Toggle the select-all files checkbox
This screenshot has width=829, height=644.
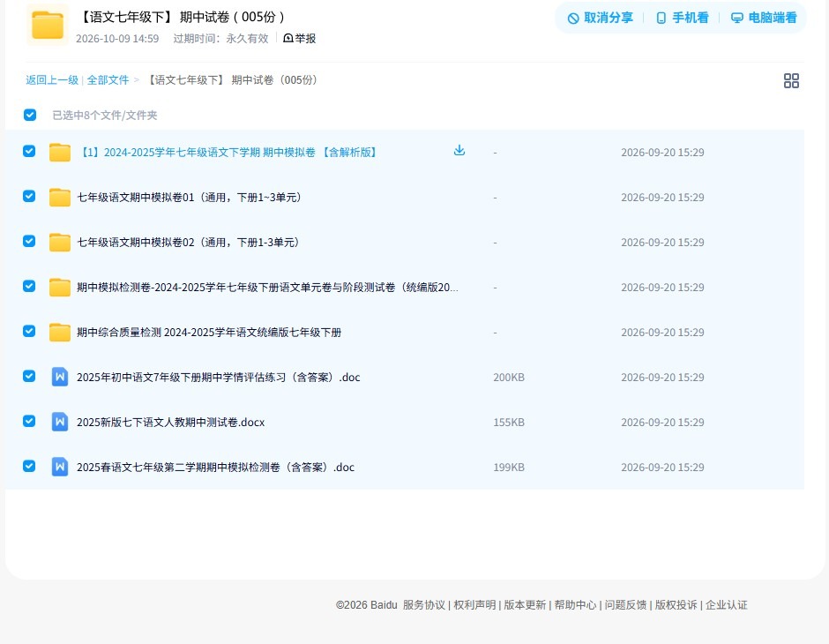click(30, 115)
